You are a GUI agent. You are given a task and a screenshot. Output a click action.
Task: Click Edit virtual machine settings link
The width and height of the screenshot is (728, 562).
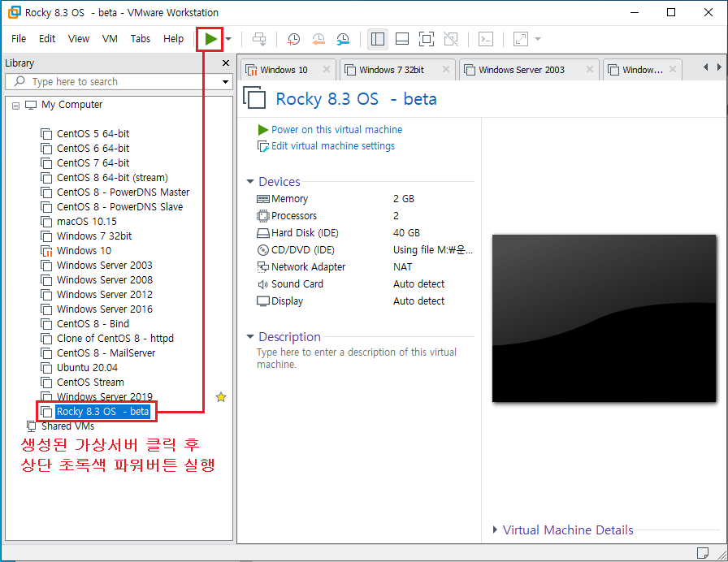click(333, 146)
